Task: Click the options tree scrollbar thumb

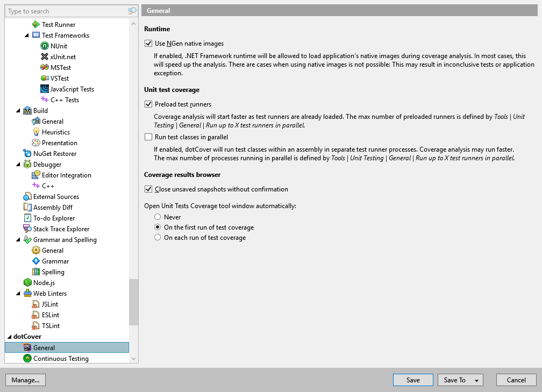Action: (x=134, y=302)
